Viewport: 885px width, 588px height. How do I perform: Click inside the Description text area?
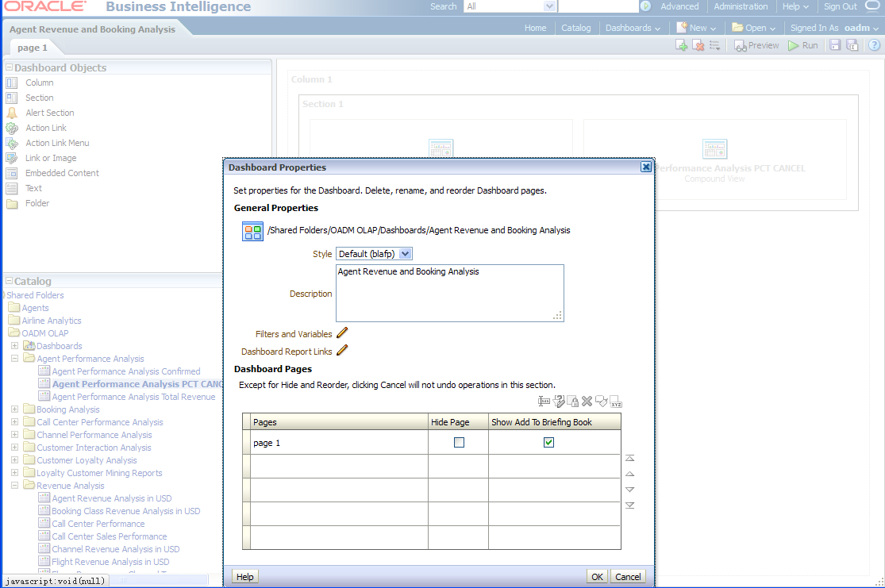coord(449,294)
